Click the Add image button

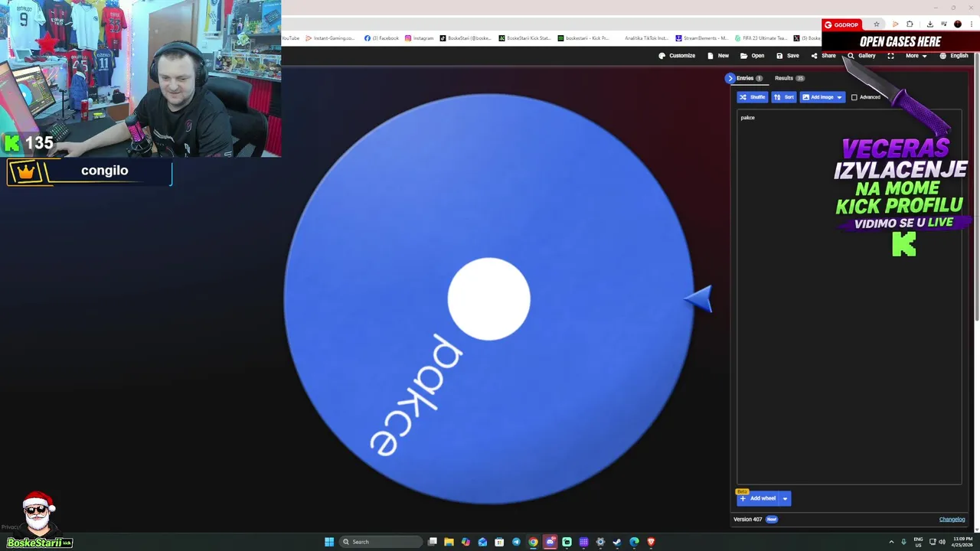click(x=817, y=97)
